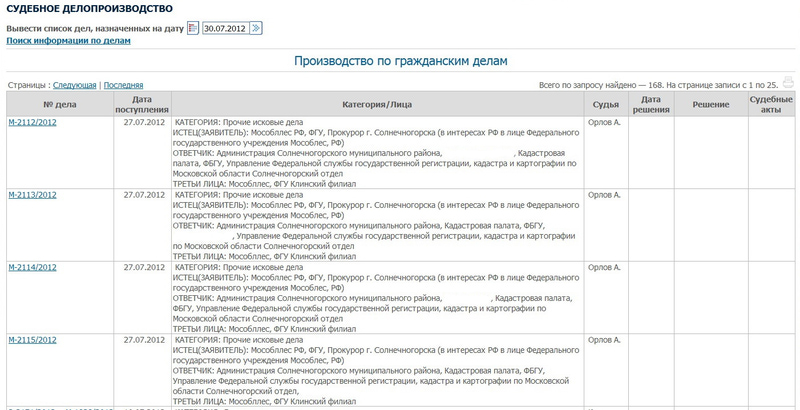Viewport: 800px width, 410px height.
Task: Click the 'Судебные акты' column header
Action: [770, 103]
